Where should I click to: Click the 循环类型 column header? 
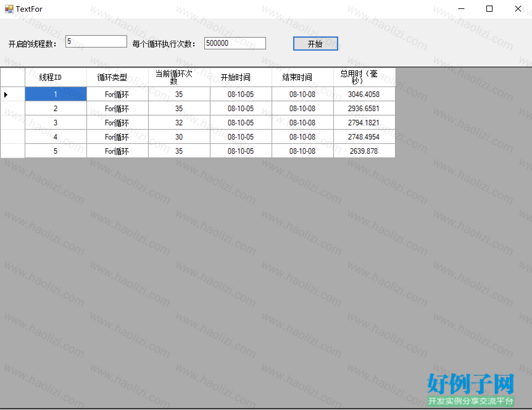click(x=118, y=77)
